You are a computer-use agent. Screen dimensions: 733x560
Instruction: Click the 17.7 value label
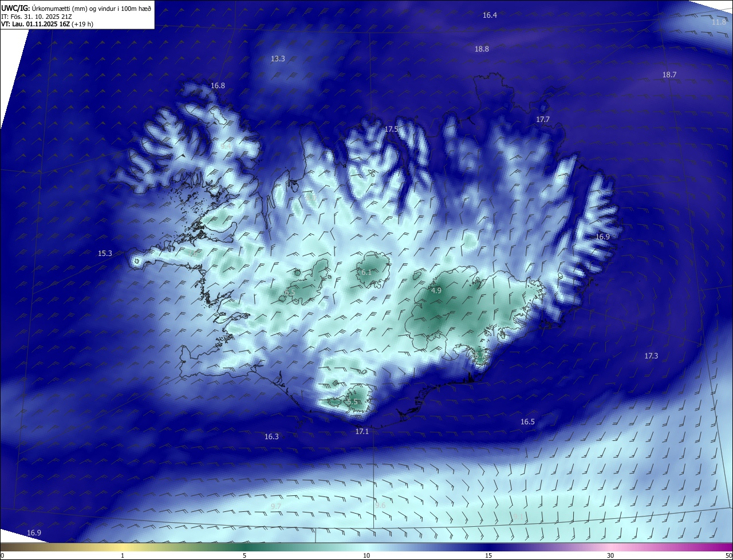(x=543, y=120)
